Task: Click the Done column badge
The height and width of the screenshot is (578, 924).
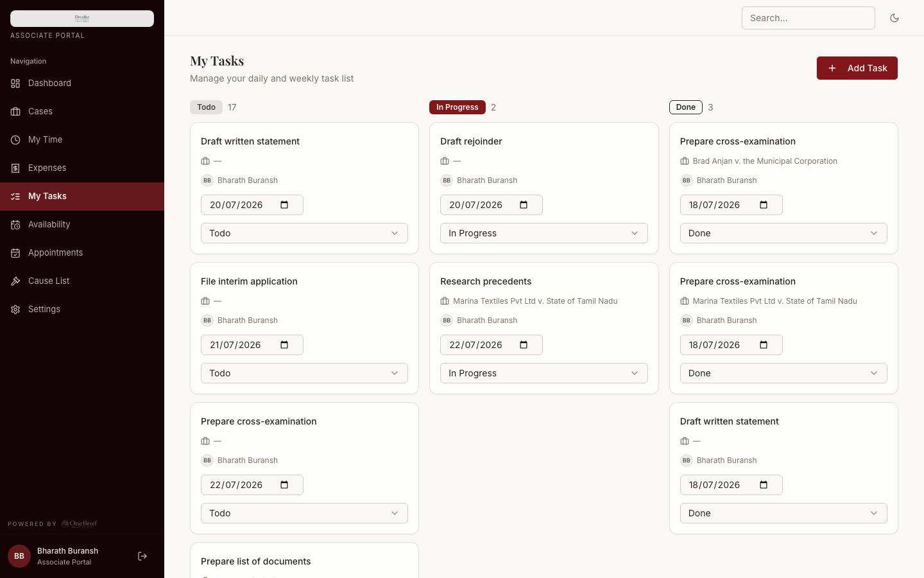Action: click(x=686, y=107)
